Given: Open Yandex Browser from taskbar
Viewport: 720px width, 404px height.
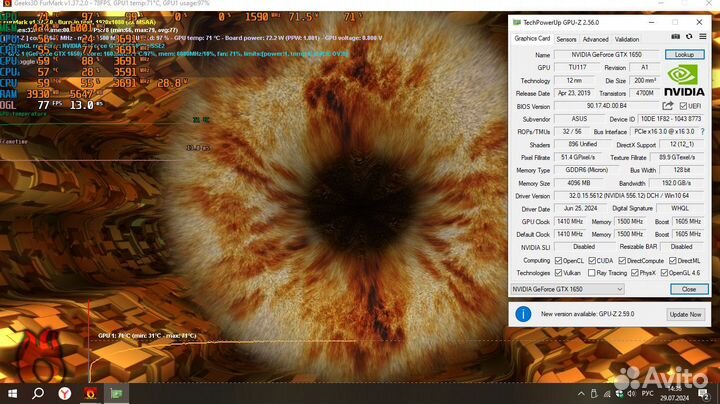Looking at the screenshot, I should pos(64,393).
